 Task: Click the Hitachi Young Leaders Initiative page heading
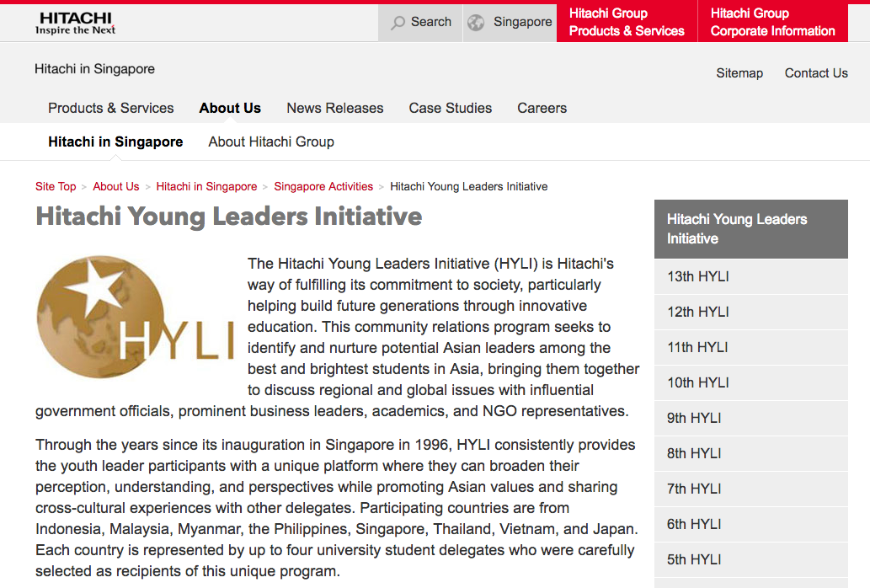[228, 216]
